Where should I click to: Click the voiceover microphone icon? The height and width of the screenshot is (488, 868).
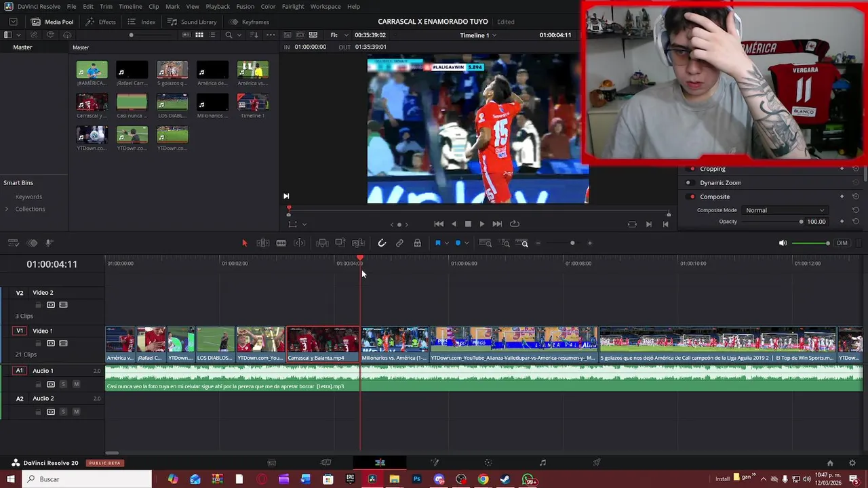point(50,243)
